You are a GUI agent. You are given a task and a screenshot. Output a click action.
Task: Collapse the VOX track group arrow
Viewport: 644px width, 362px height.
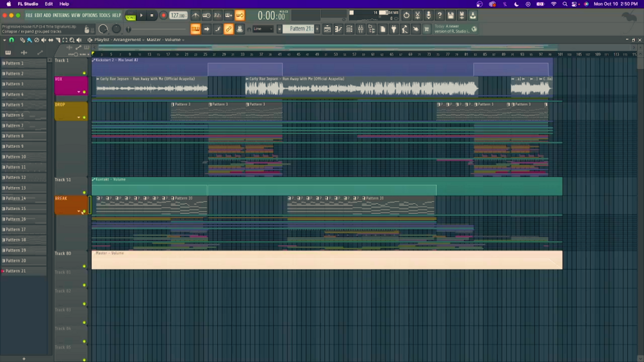point(79,92)
